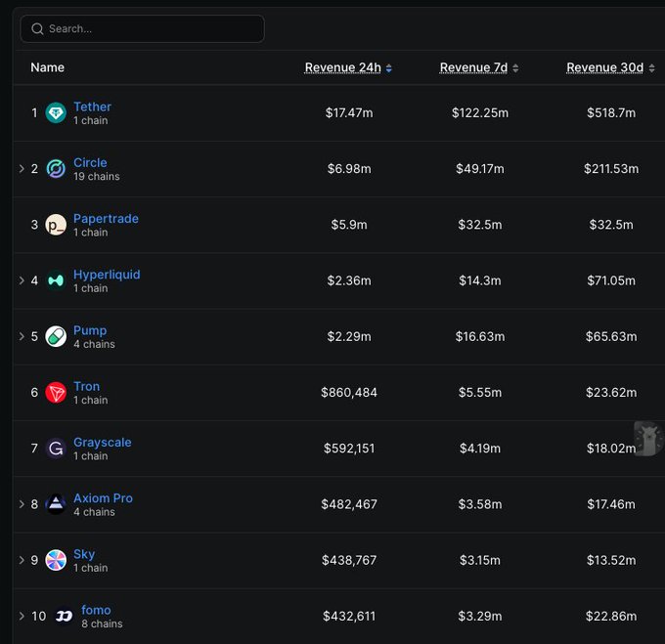The height and width of the screenshot is (644, 665).
Task: Click the '19 chains' label under Circle
Action: (x=96, y=176)
